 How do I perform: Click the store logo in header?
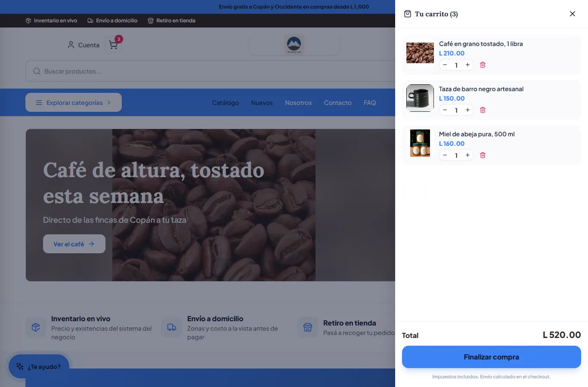point(294,45)
